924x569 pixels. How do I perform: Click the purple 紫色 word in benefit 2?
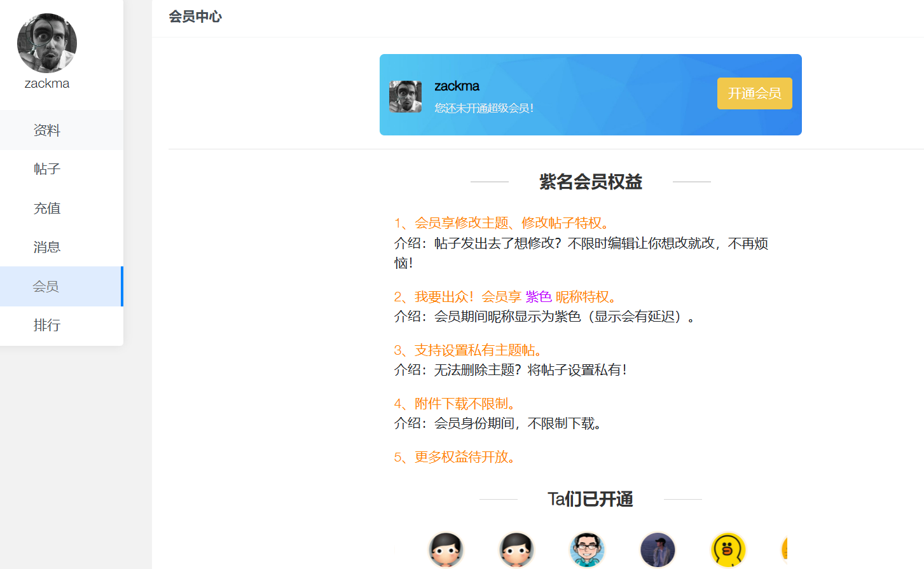538,297
